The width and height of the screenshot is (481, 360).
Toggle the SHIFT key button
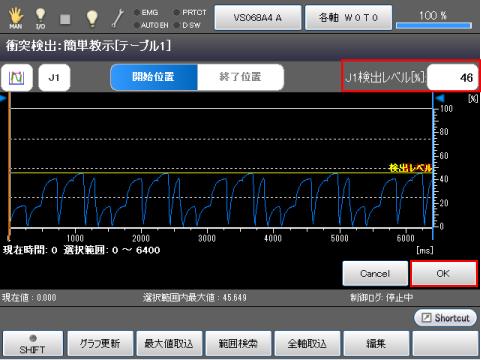coord(33,344)
